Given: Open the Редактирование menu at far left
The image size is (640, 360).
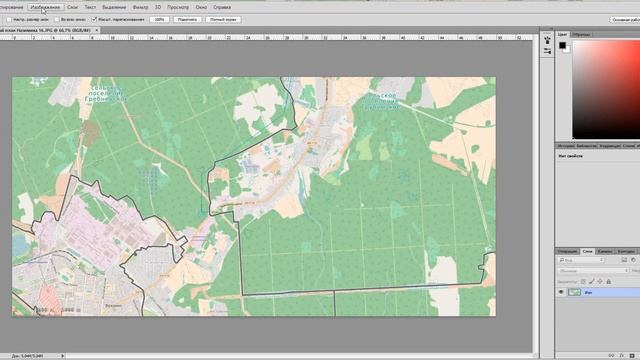Looking at the screenshot, I should [11, 7].
